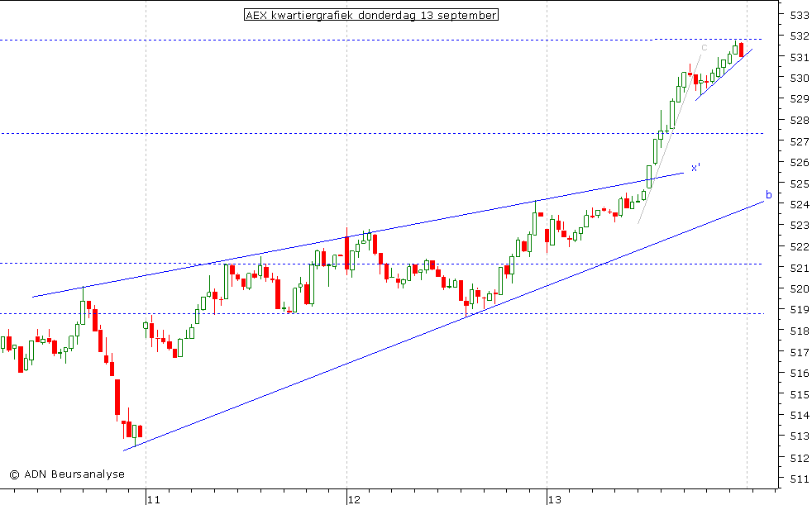
Task: Click the y-axis value 527
Action: (800, 141)
